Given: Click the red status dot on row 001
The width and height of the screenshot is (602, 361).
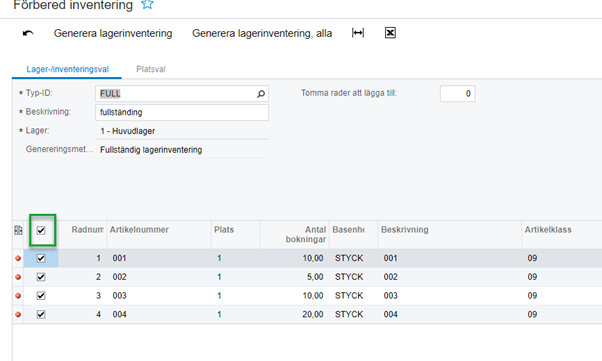Looking at the screenshot, I should 18,258.
